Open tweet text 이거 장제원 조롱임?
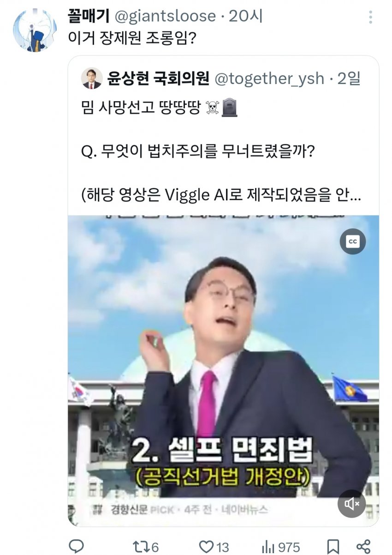The height and width of the screenshot is (555, 392). point(132,37)
